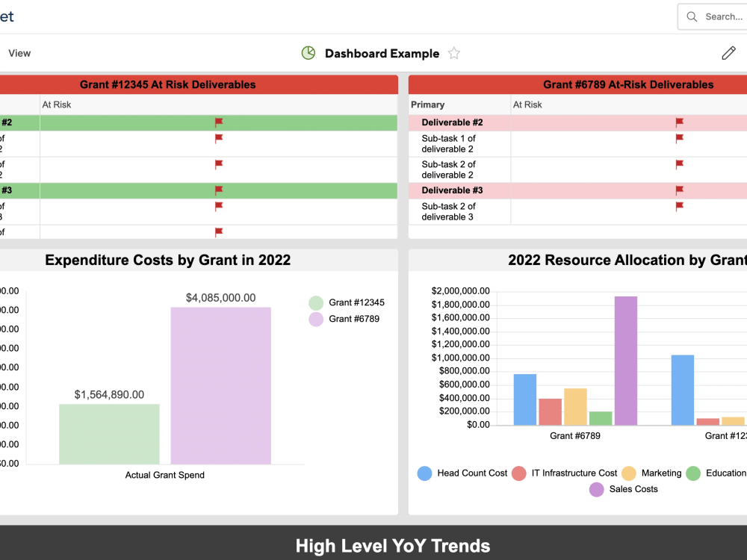
Task: Open dashboard editing with the pencil icon
Action: click(x=728, y=52)
